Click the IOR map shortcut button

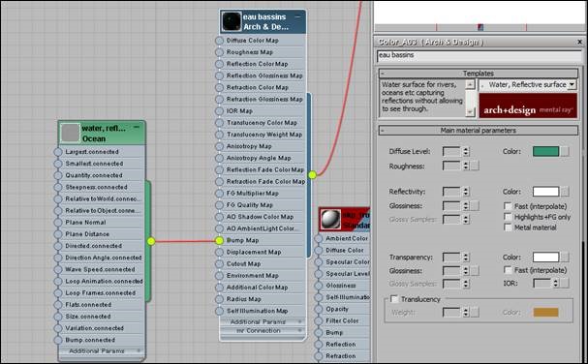565,283
